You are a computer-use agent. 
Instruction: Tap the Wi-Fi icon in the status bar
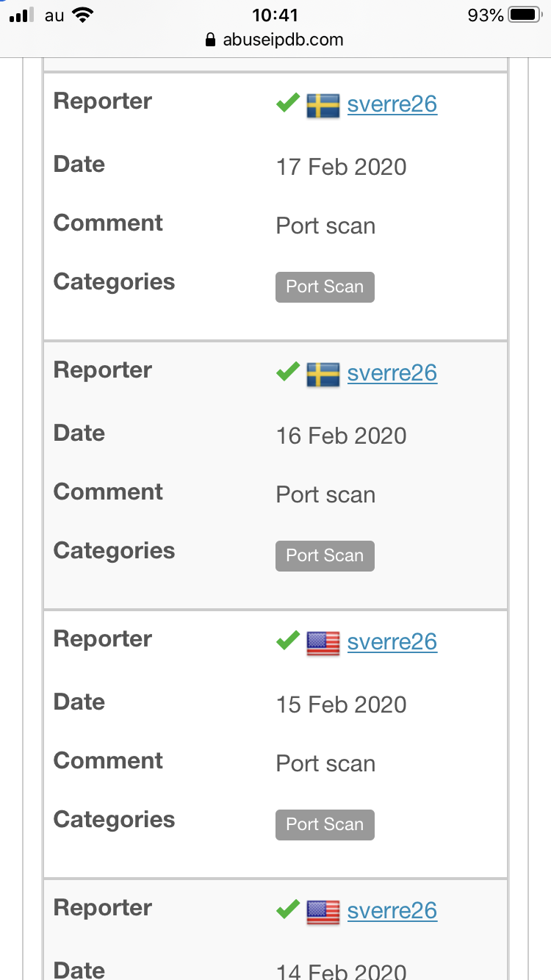pos(84,15)
